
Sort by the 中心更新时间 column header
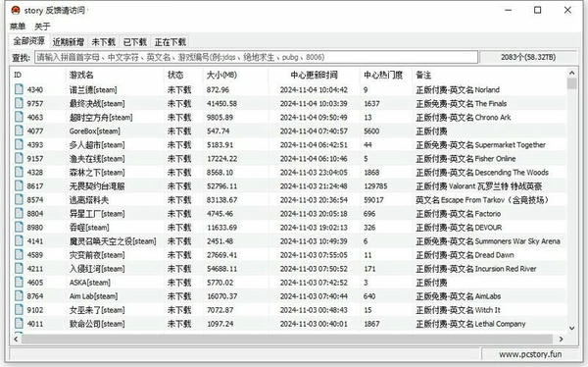click(x=315, y=75)
